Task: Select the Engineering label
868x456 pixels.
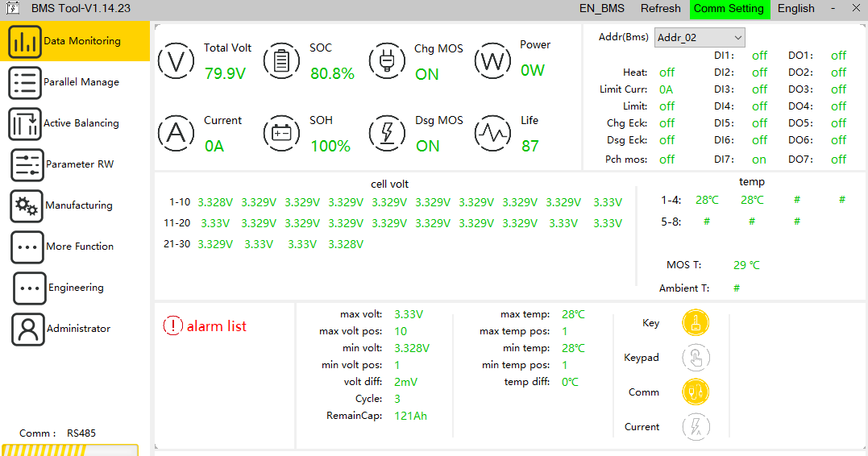Action: click(x=76, y=287)
